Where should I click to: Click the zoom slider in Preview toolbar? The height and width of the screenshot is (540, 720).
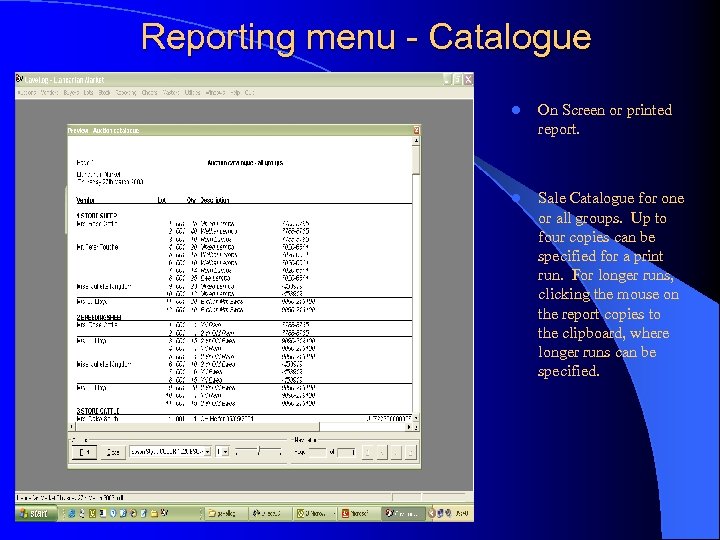pos(258,452)
